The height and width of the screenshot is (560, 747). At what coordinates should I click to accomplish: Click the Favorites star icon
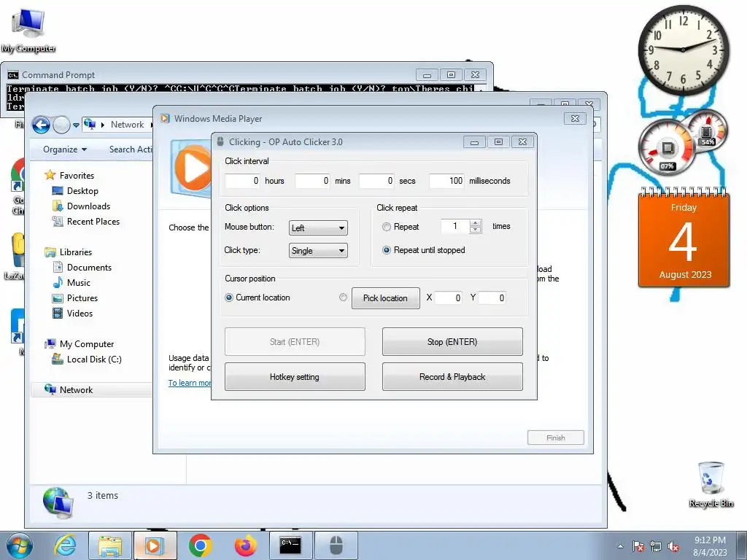(x=50, y=175)
